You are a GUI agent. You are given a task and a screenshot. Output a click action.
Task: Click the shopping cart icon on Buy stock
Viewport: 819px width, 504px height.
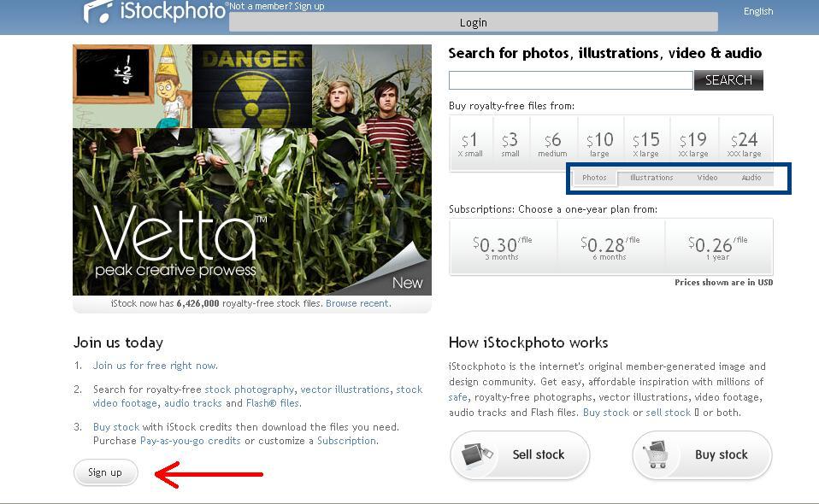(658, 454)
